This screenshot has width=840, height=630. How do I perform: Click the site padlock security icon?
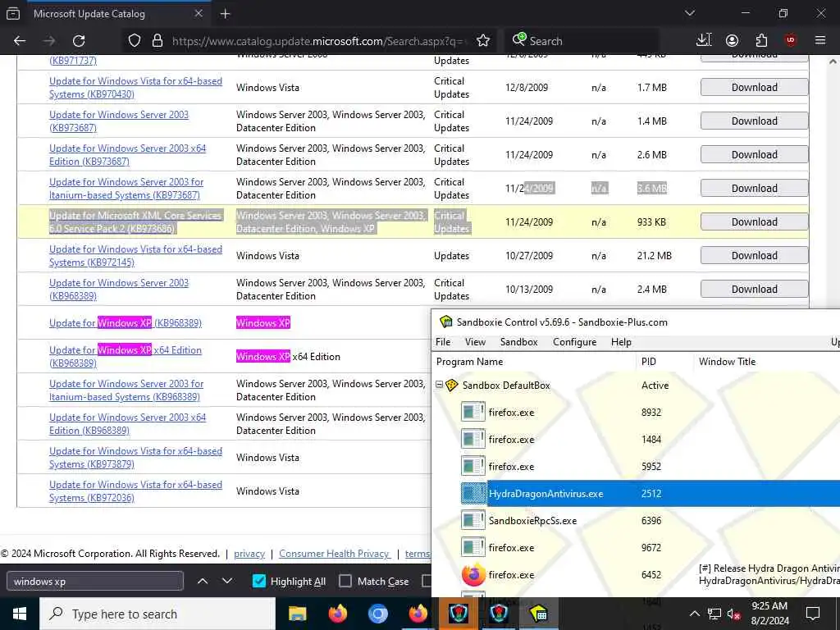point(157,41)
